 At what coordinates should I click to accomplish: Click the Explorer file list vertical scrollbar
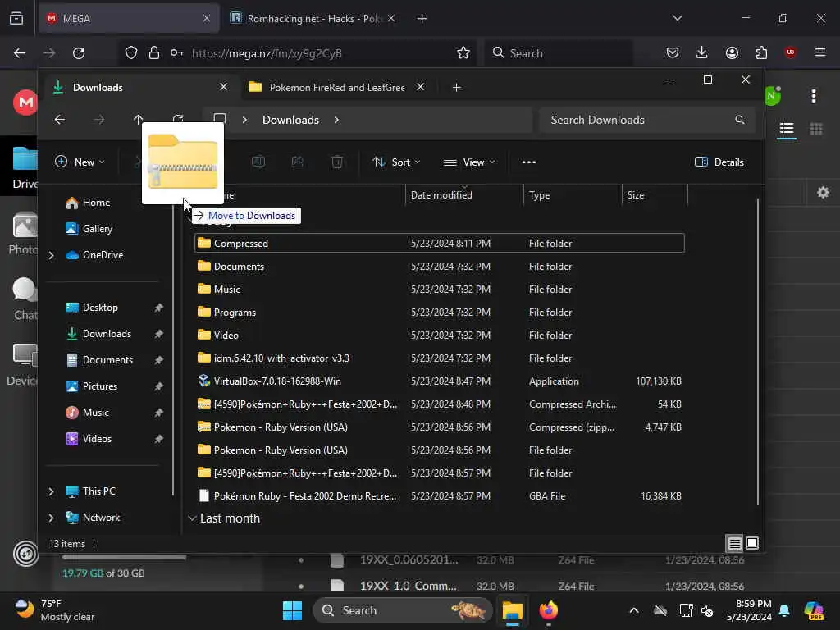[x=757, y=351]
